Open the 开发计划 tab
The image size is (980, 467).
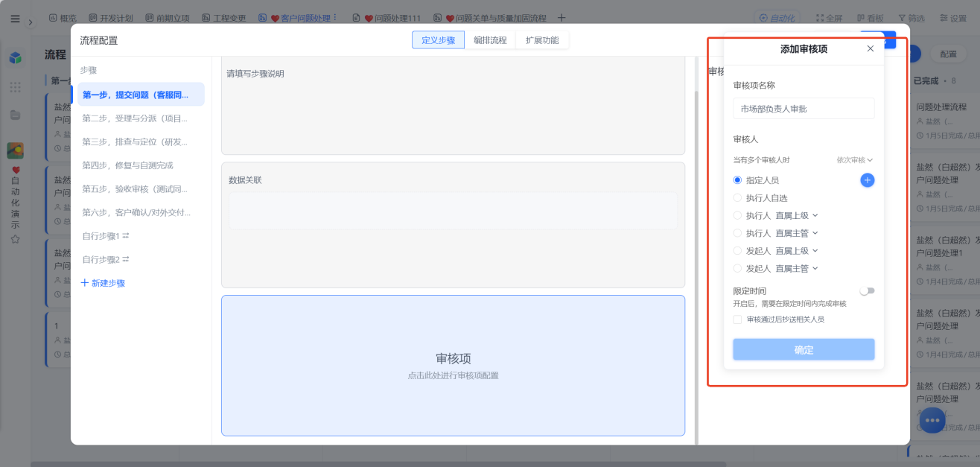click(112, 18)
